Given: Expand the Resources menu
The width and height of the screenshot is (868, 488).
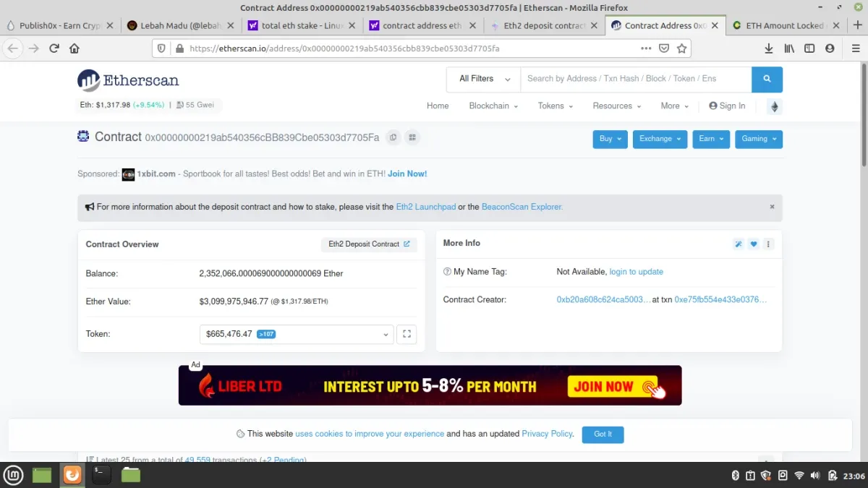Looking at the screenshot, I should click(617, 106).
